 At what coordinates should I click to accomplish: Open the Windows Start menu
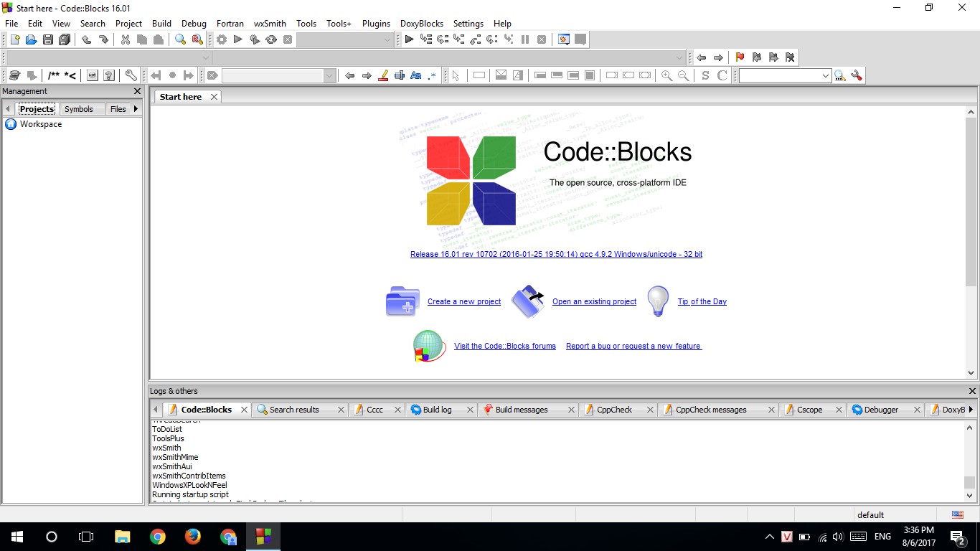pyautogui.click(x=17, y=537)
